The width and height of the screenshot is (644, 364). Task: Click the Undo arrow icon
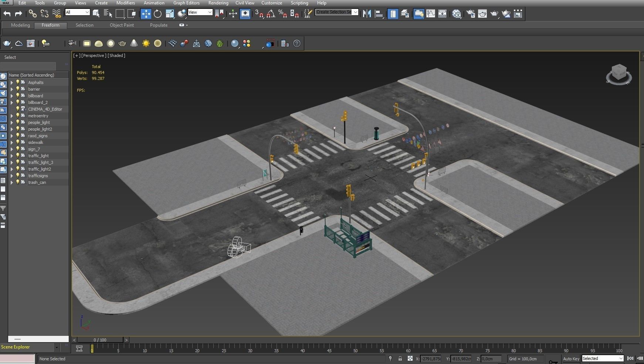tap(7, 14)
